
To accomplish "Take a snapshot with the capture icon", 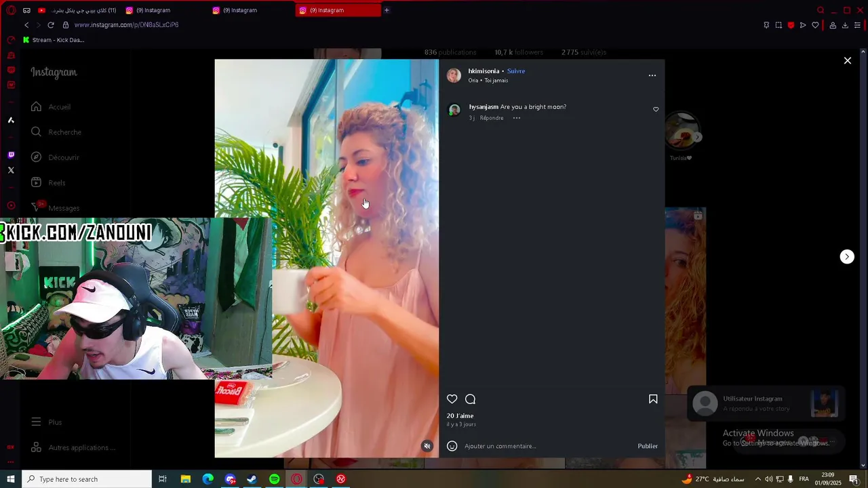I will point(778,25).
